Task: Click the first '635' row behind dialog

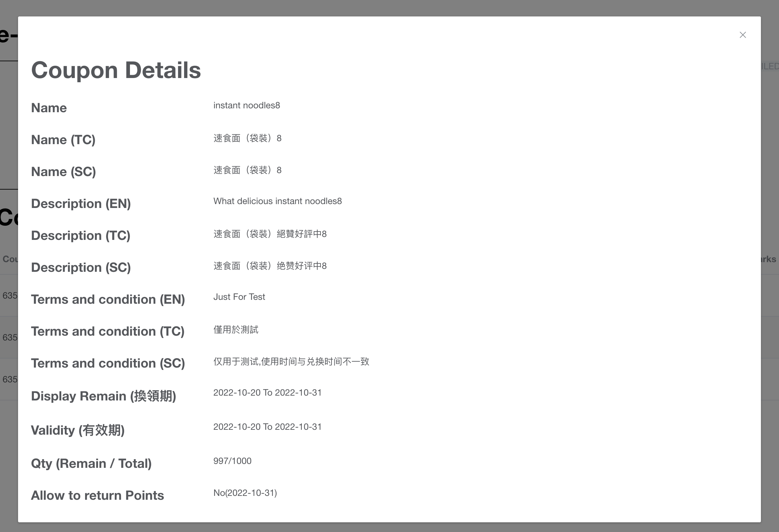Action: [9, 296]
